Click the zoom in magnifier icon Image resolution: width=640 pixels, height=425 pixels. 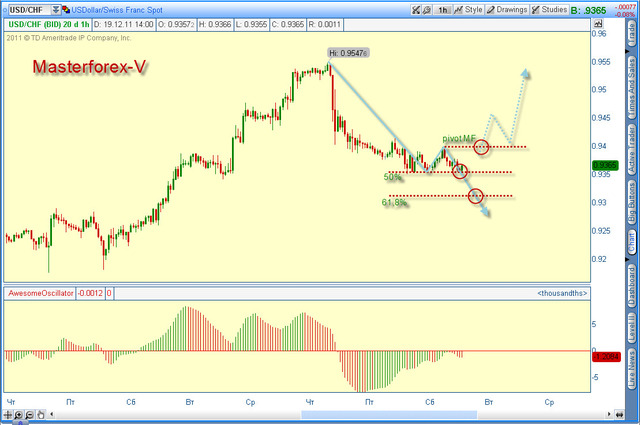(x=19, y=415)
